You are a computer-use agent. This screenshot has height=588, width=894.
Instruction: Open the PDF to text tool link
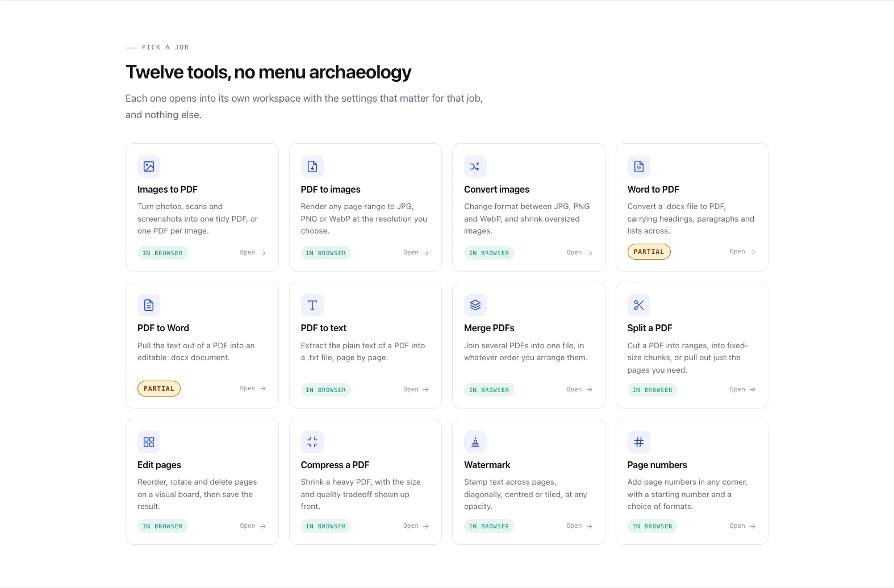[416, 390]
